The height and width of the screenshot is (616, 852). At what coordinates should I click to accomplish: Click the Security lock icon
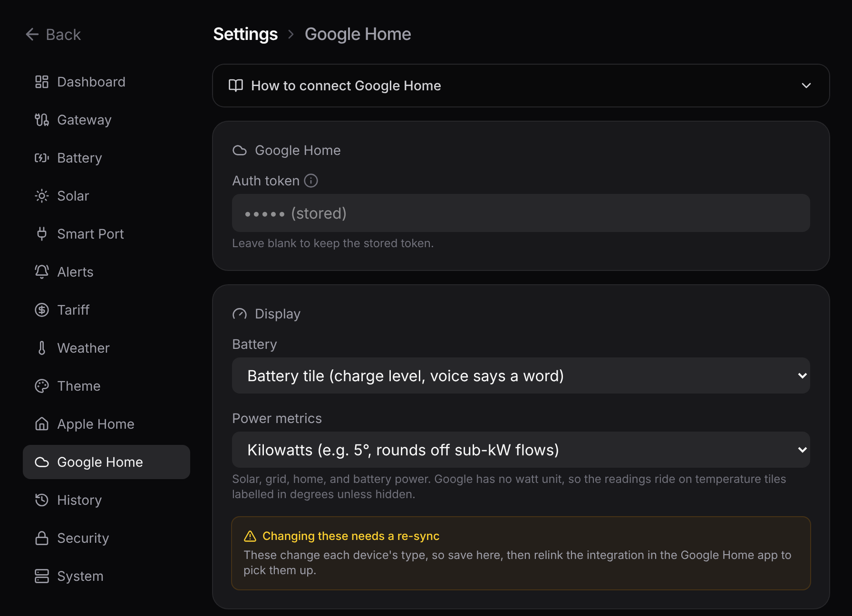[42, 538]
